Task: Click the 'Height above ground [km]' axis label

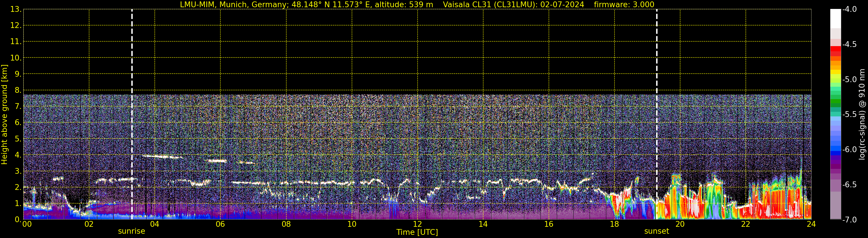Action: [4, 115]
